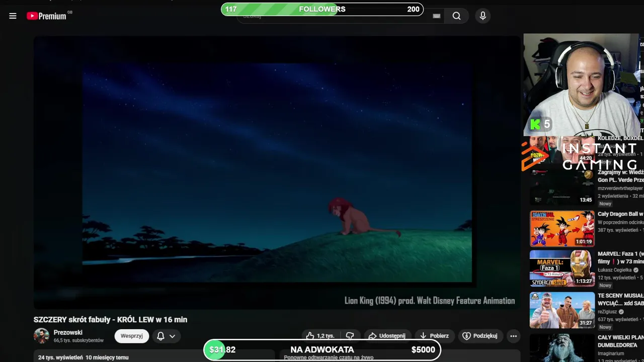Image resolution: width=644 pixels, height=362 pixels.
Task: Click the Zagrajmy w: Wiedźmin video title
Action: (x=620, y=176)
